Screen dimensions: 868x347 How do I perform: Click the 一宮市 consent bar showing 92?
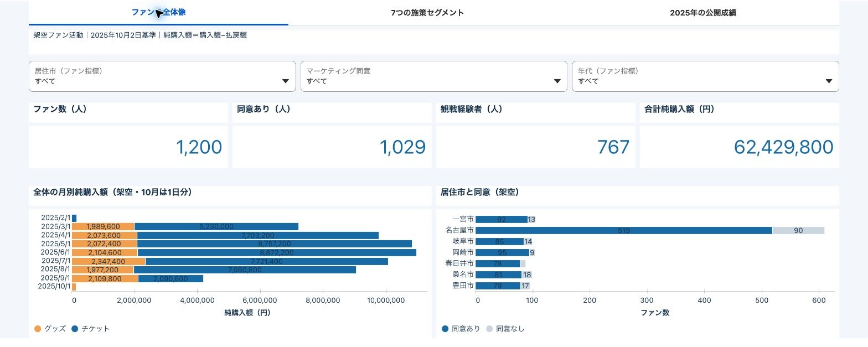tap(502, 219)
